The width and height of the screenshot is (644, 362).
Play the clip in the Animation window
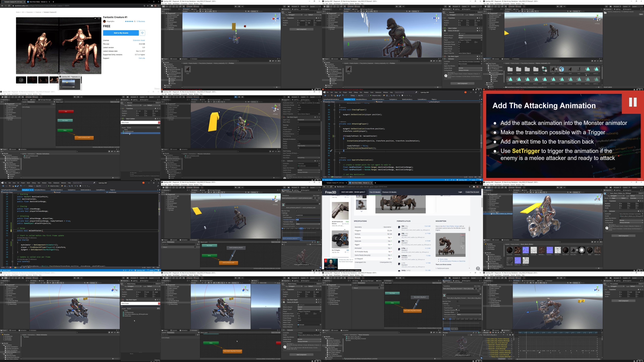498,332
